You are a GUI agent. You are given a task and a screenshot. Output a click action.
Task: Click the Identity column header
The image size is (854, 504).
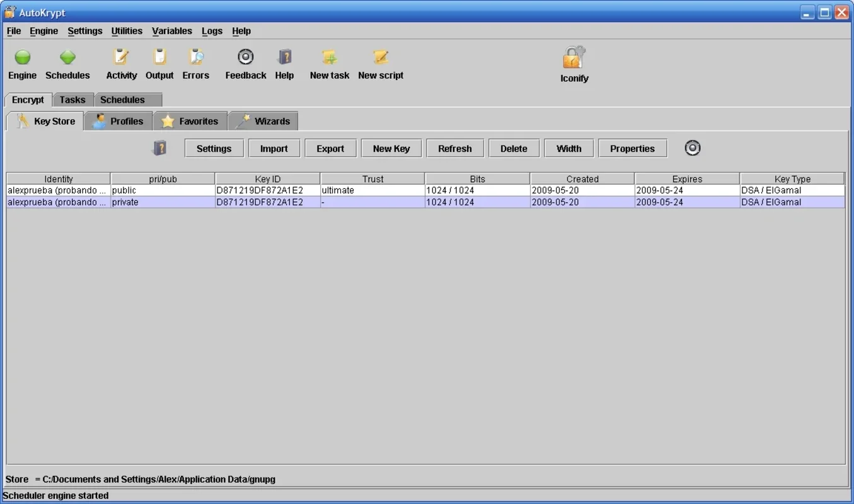pyautogui.click(x=59, y=179)
